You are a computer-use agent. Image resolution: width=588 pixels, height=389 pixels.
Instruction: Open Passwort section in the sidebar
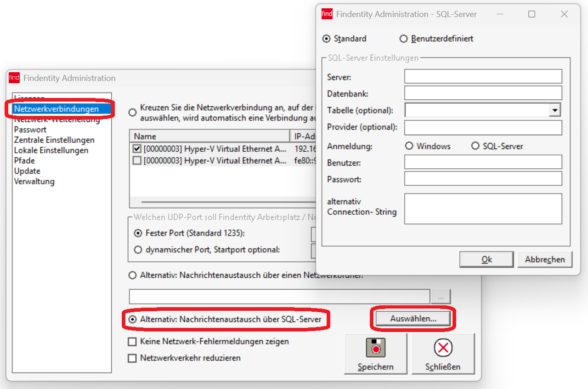click(x=30, y=130)
